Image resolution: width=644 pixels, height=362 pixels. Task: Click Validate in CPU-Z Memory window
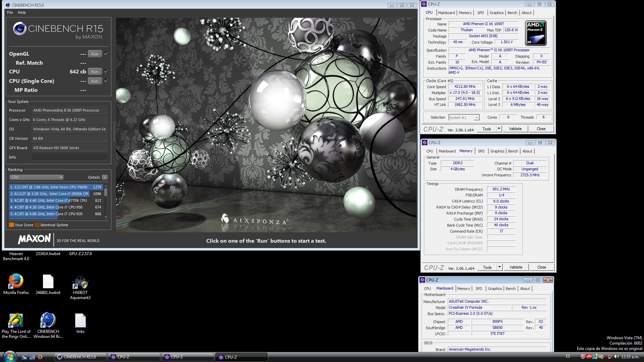(x=516, y=267)
